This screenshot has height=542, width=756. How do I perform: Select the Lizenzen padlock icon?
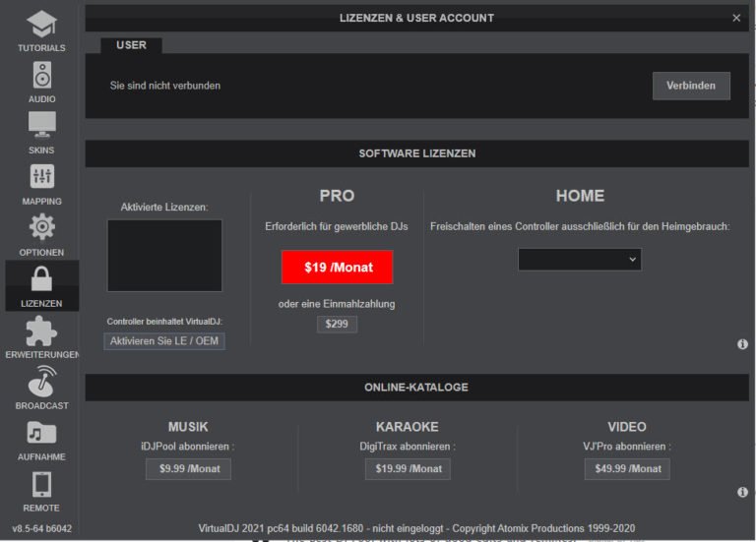click(x=41, y=278)
